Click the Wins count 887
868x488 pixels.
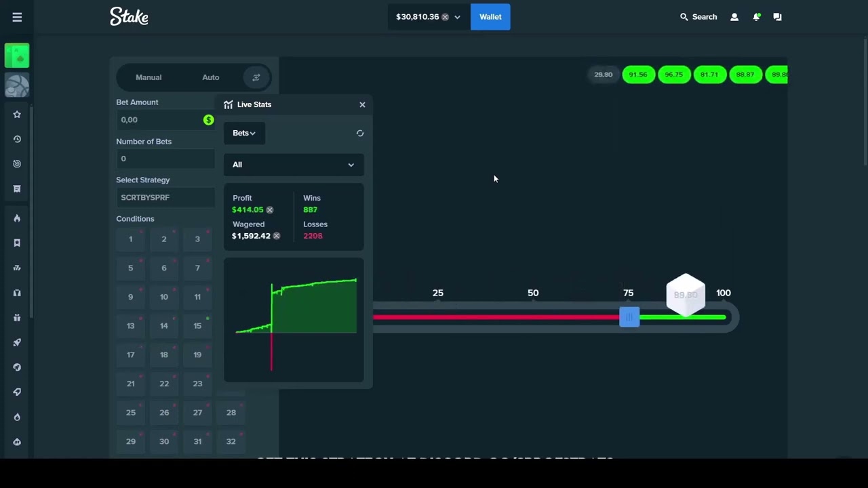tap(310, 210)
